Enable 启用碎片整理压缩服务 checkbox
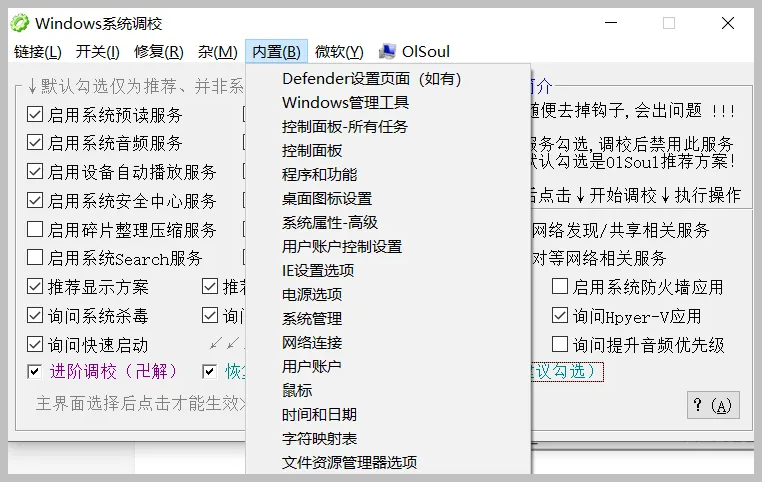 pyautogui.click(x=35, y=229)
